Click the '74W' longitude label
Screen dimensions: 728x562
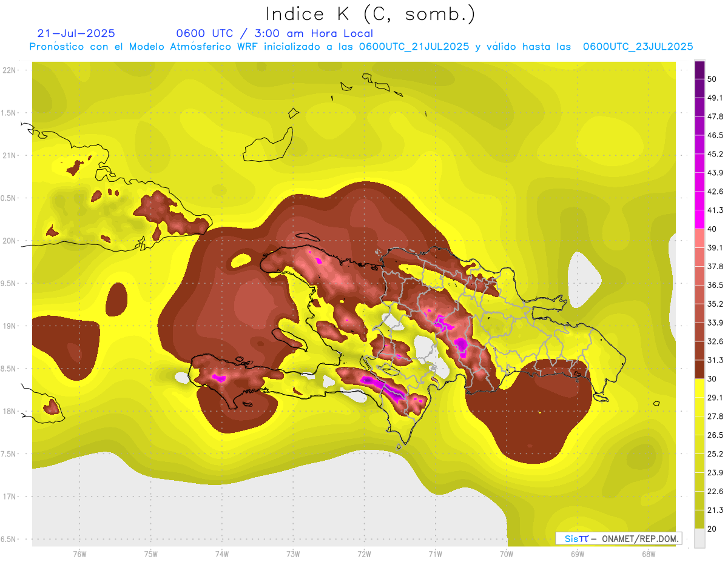point(222,554)
